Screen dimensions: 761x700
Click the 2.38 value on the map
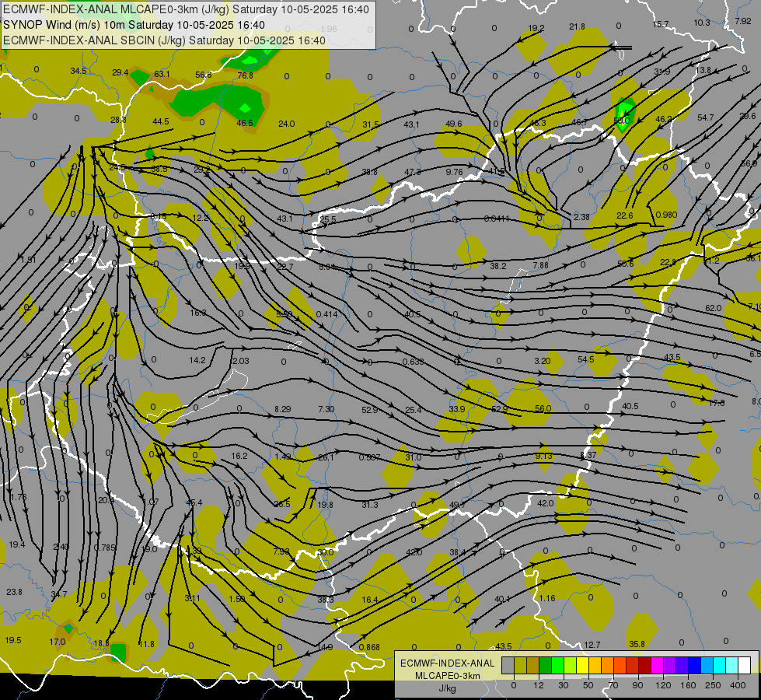click(x=581, y=217)
